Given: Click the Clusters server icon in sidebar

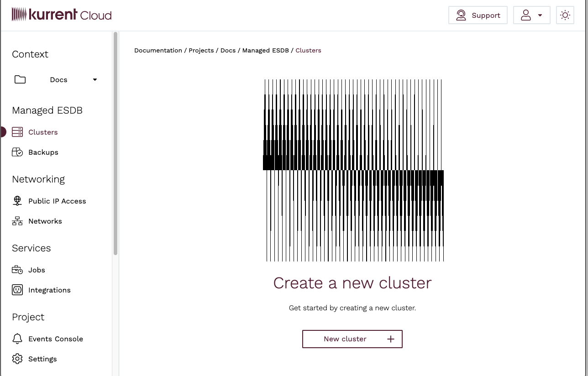Looking at the screenshot, I should [x=17, y=132].
